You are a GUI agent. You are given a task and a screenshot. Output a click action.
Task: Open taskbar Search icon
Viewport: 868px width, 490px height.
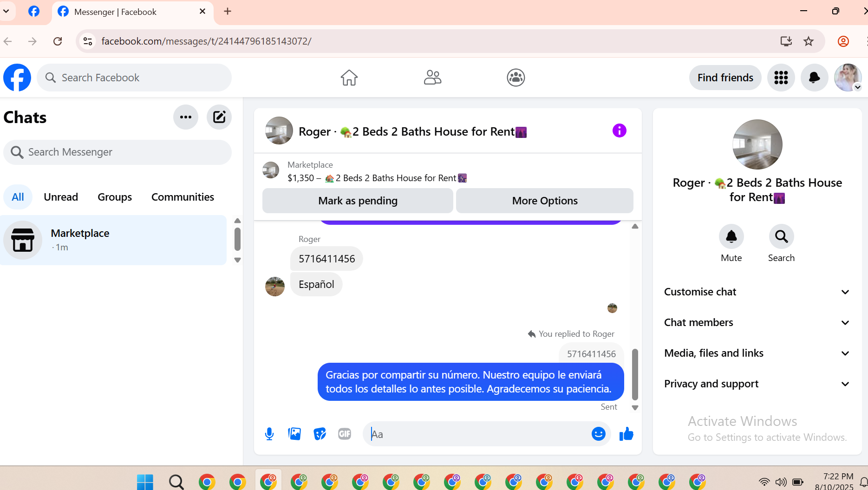176,482
